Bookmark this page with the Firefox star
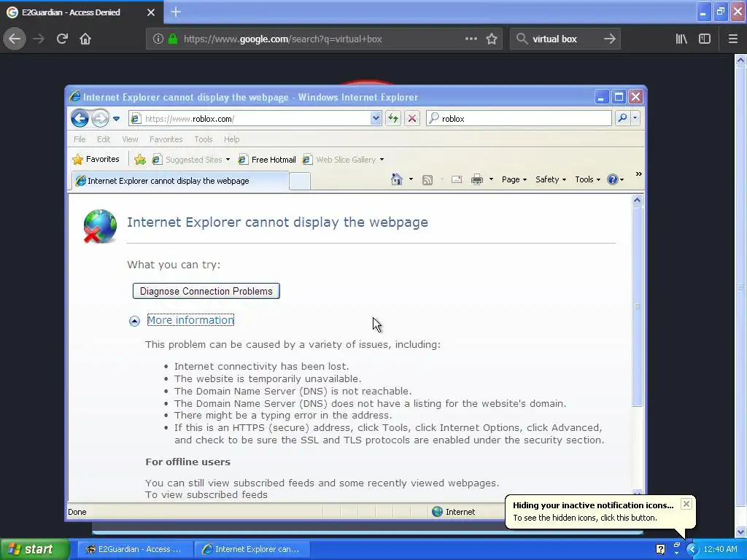This screenshot has width=747, height=560. click(x=492, y=39)
